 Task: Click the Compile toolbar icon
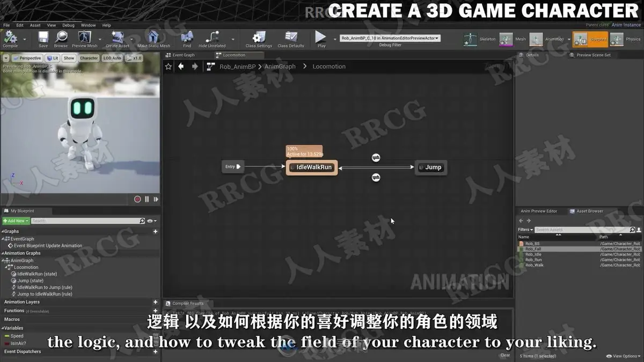coord(10,37)
